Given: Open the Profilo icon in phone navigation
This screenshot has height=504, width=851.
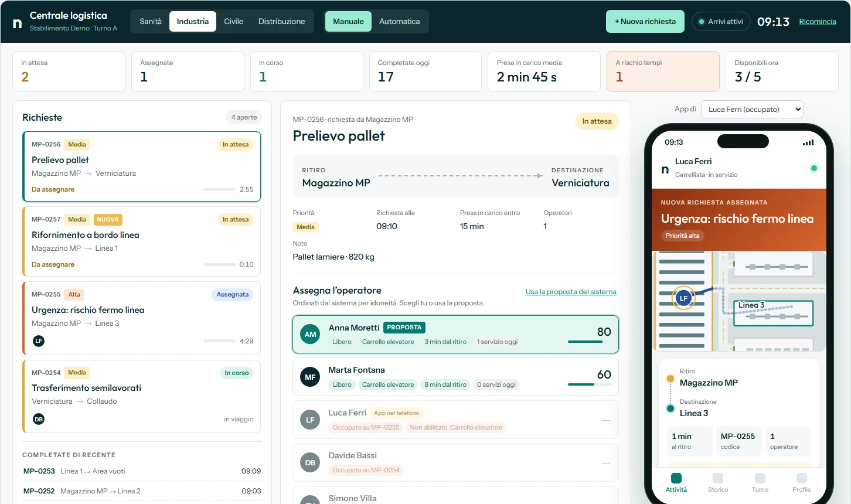Looking at the screenshot, I should (802, 478).
